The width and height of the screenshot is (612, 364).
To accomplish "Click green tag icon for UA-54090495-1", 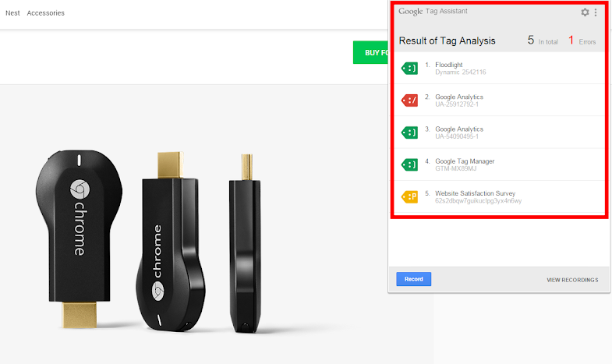I will click(409, 133).
